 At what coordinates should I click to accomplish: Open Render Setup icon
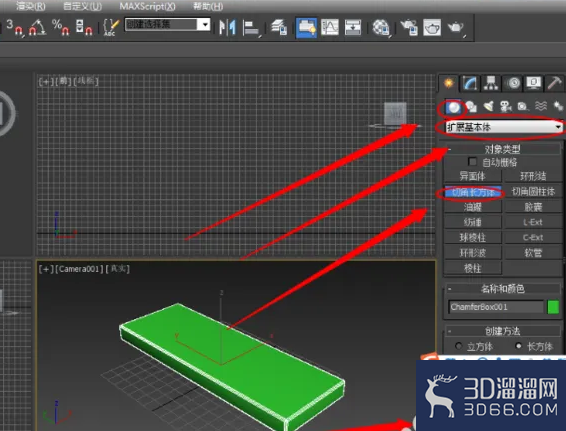[409, 27]
